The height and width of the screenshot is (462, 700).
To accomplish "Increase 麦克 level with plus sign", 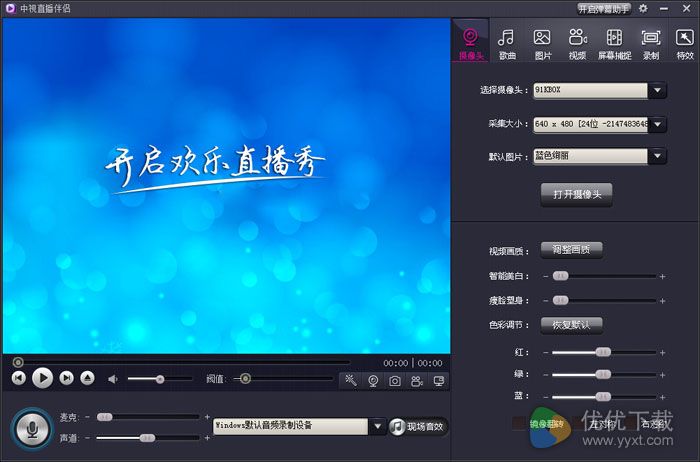I will 207,417.
